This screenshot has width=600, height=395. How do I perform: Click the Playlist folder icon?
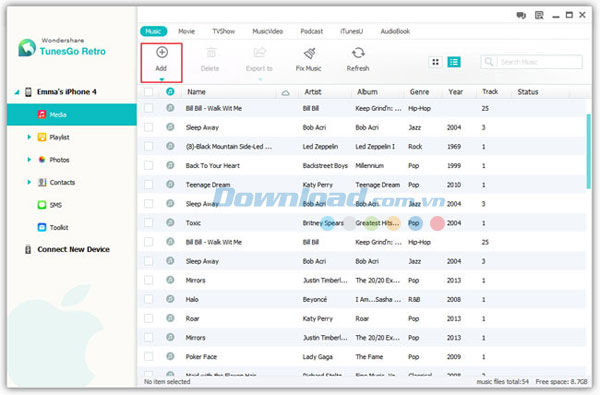tap(42, 137)
